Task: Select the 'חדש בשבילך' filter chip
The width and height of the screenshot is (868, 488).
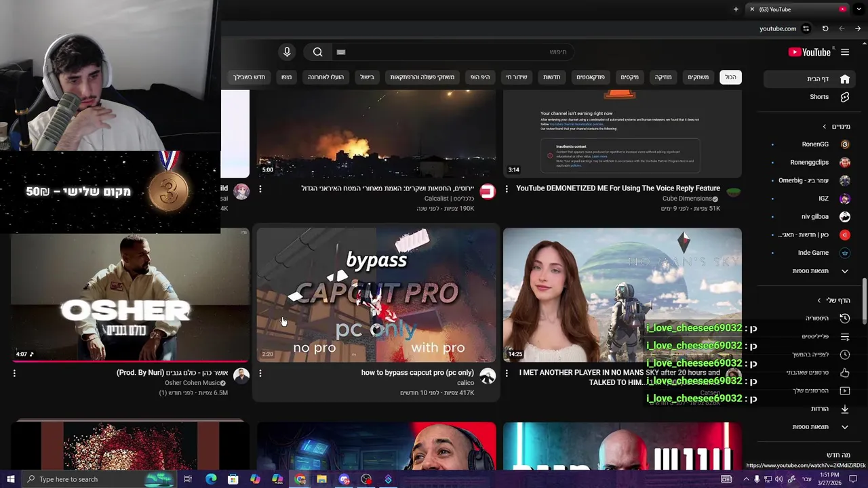Action: tap(250, 77)
